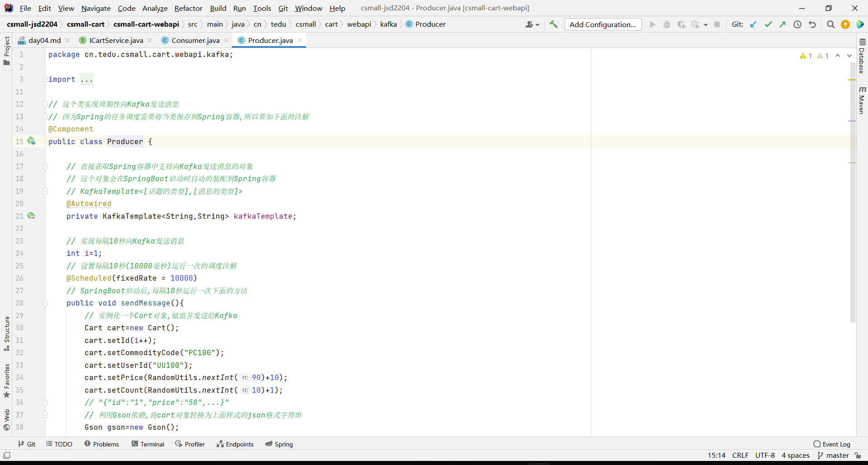Collapse comment fold at line 17
Screen dimensions: 868x465
(x=45, y=167)
